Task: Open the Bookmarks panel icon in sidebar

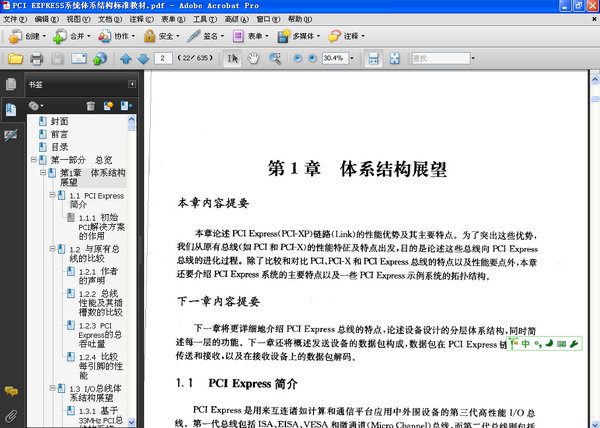Action: [x=11, y=110]
